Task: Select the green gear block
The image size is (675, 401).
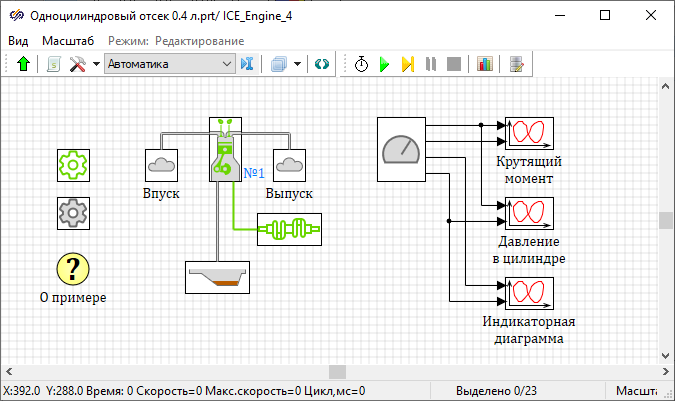Action: pyautogui.click(x=74, y=165)
